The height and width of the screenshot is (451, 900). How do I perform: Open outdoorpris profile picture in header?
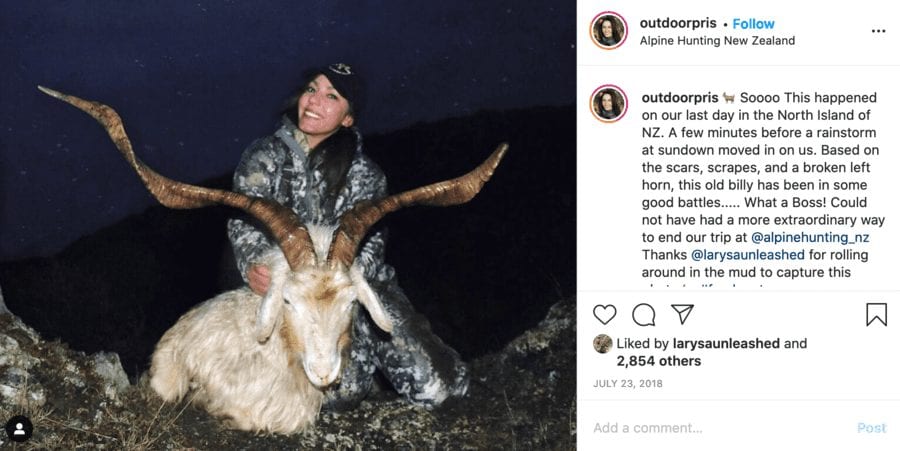[x=608, y=31]
